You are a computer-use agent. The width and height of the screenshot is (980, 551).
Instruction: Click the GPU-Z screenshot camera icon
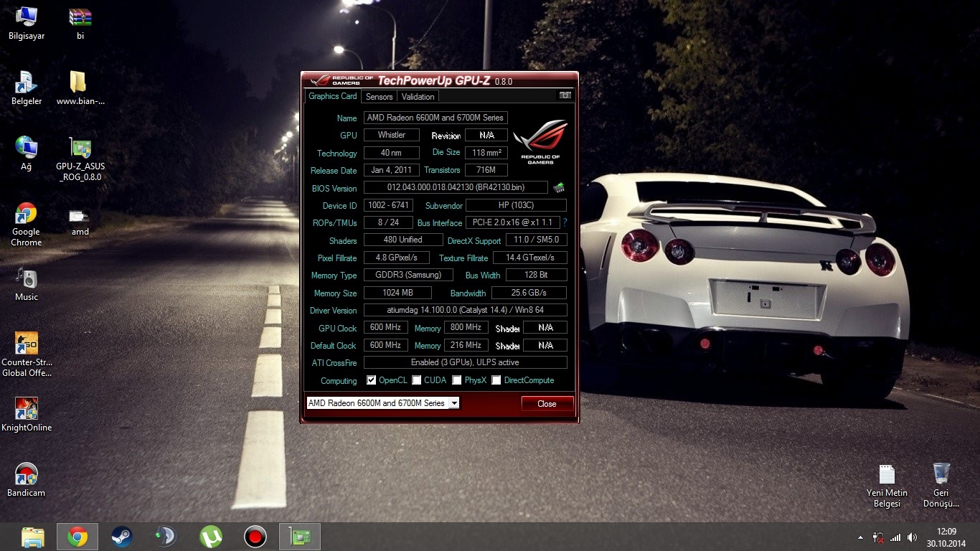pyautogui.click(x=565, y=95)
